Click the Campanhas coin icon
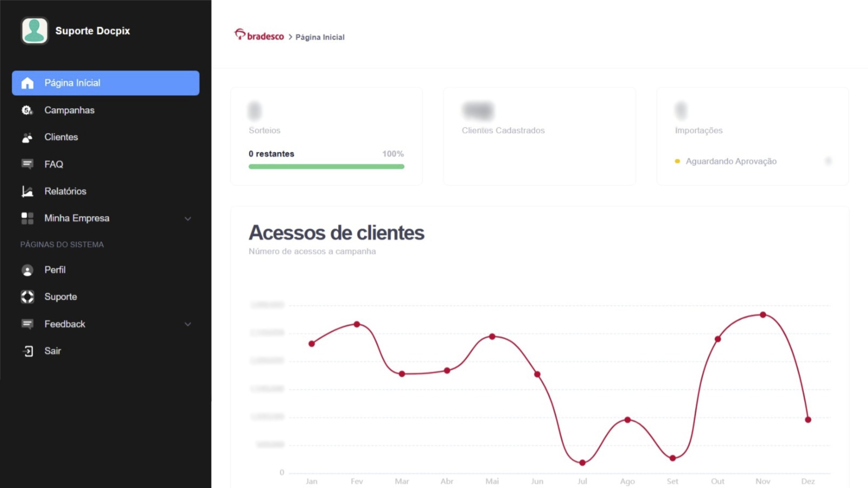The height and width of the screenshot is (488, 868). 27,110
